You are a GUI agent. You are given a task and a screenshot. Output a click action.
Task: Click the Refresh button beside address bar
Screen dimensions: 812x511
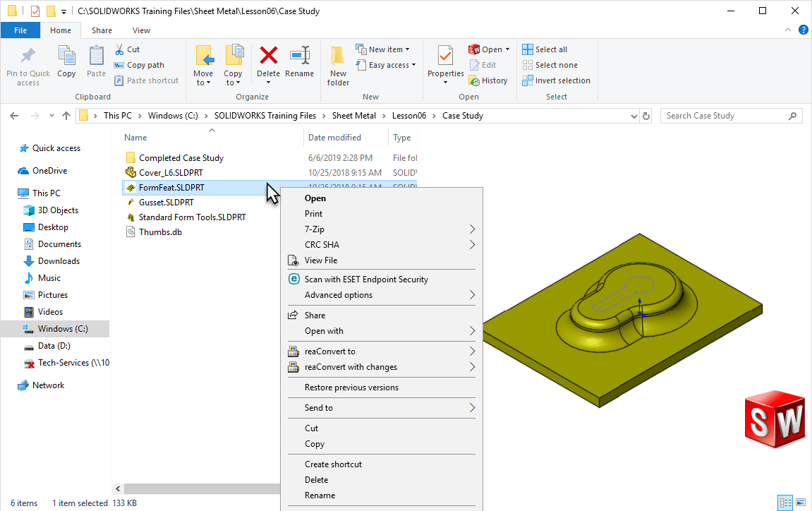(x=646, y=116)
